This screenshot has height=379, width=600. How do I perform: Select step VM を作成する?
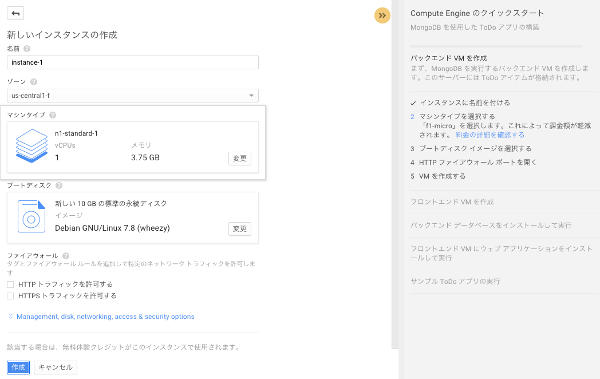pos(442,176)
